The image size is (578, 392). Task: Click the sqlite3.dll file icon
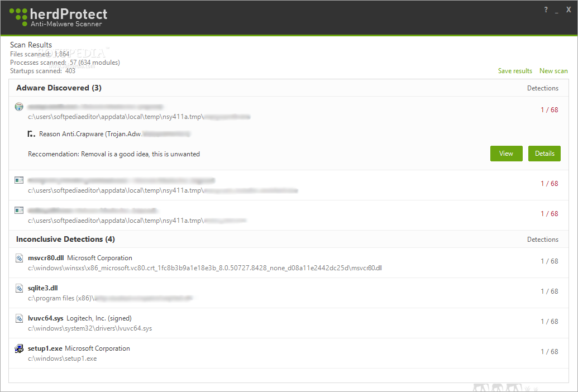point(20,288)
